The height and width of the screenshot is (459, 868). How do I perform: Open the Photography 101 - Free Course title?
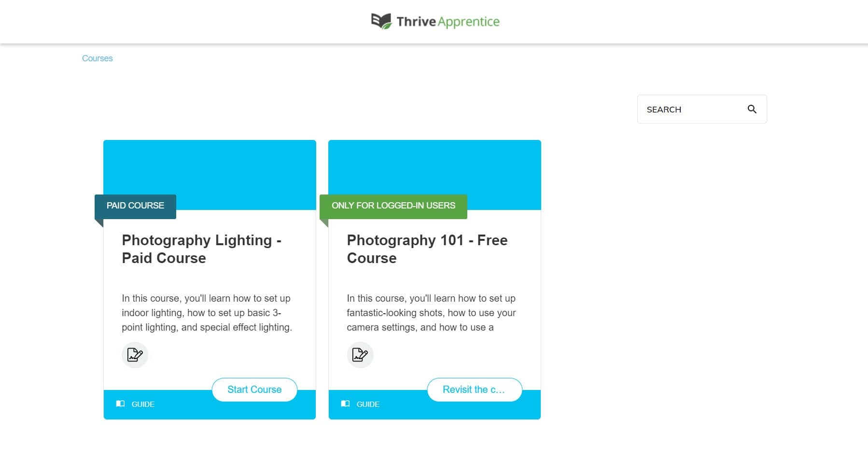[427, 249]
